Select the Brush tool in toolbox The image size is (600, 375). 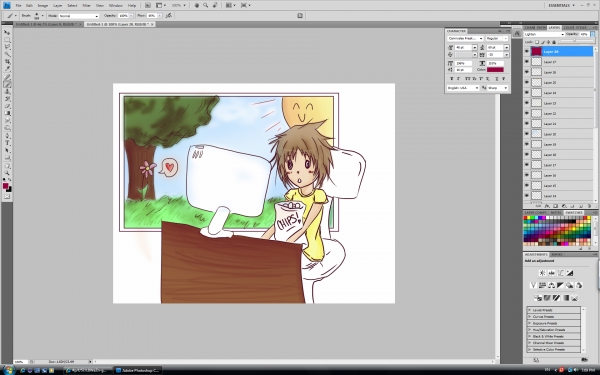click(x=7, y=85)
